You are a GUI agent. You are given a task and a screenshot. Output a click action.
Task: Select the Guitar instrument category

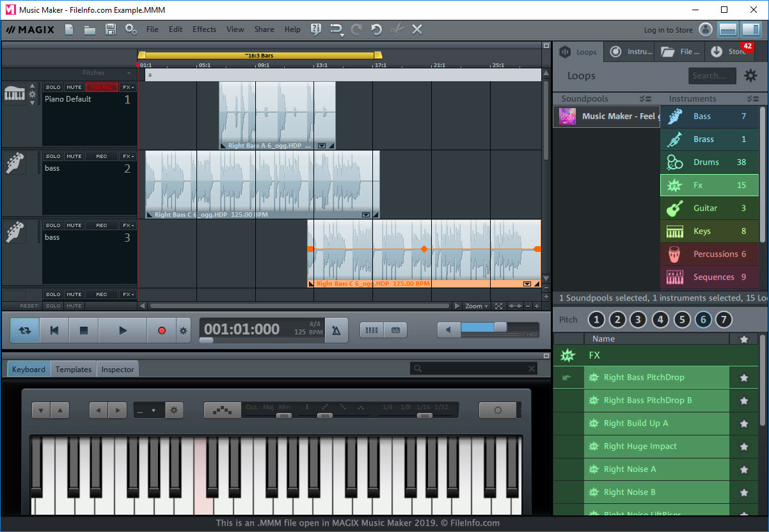point(710,208)
